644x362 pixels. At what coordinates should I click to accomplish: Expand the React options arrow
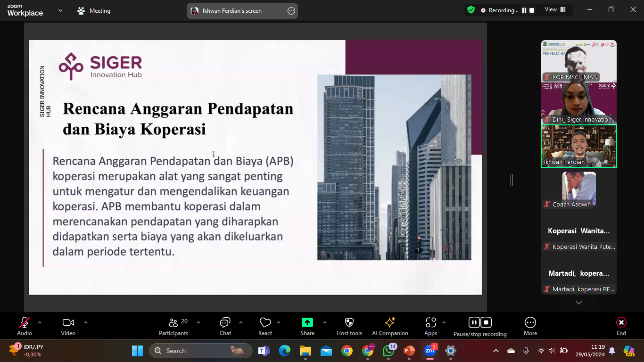point(279,322)
